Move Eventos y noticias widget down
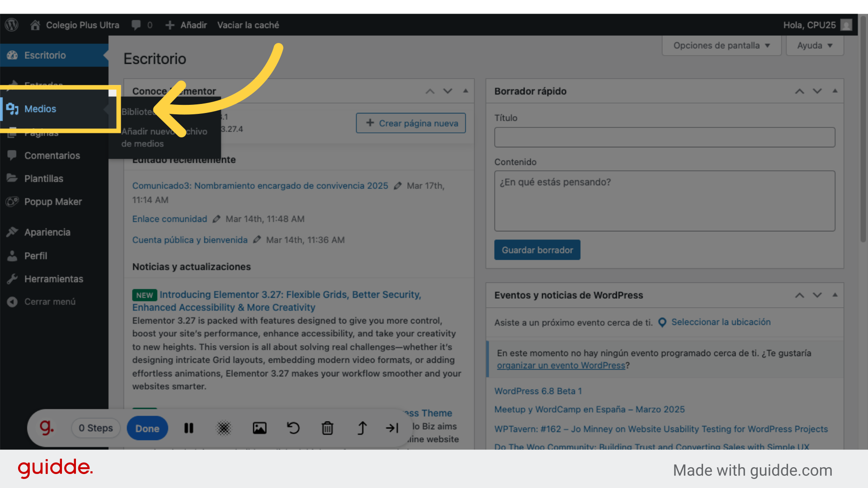The height and width of the screenshot is (488, 868). 817,295
